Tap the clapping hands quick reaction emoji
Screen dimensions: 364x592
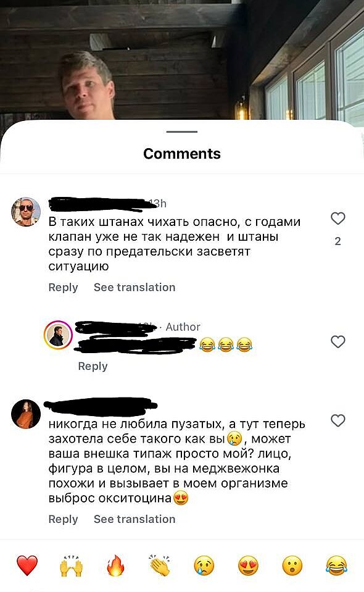(x=160, y=565)
